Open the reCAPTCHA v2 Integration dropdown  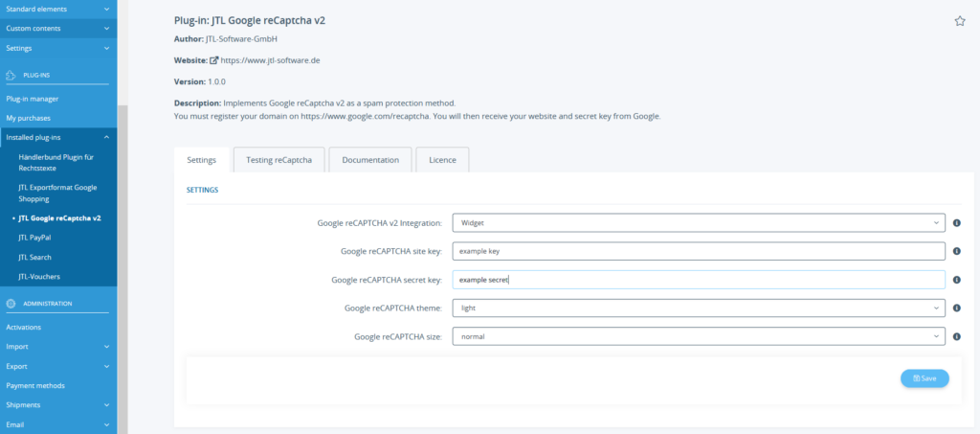[x=698, y=222]
